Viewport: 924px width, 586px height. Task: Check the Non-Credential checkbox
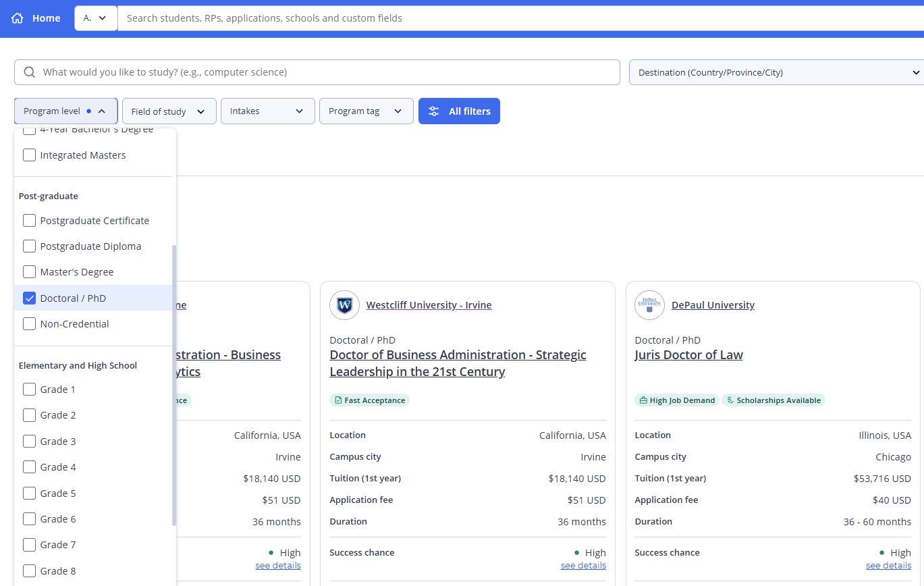[30, 324]
